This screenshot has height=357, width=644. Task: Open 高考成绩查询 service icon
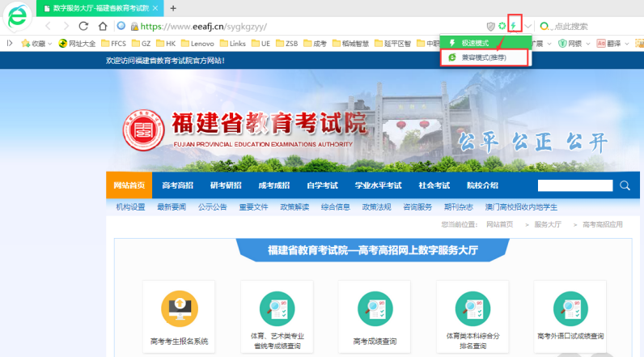click(375, 308)
